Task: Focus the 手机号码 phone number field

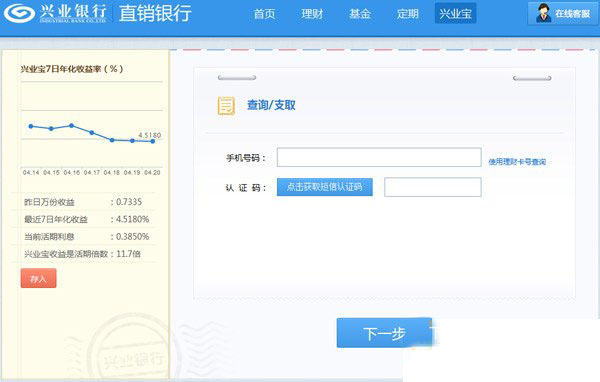Action: click(x=379, y=157)
